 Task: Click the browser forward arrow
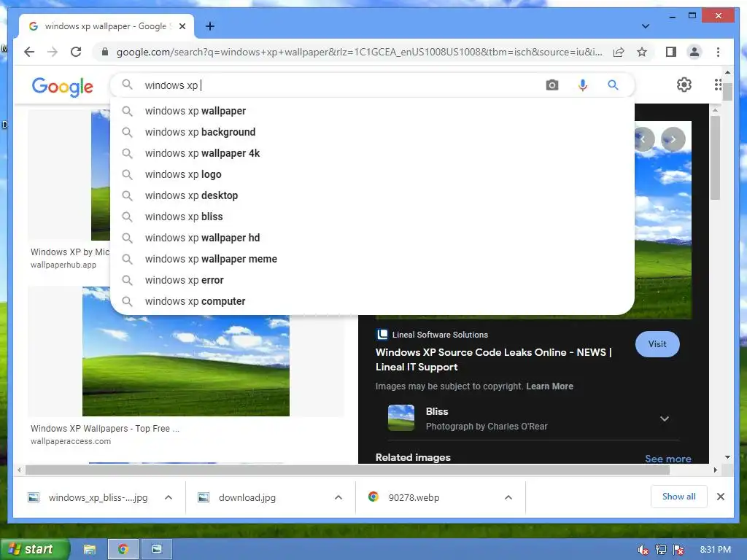53,52
